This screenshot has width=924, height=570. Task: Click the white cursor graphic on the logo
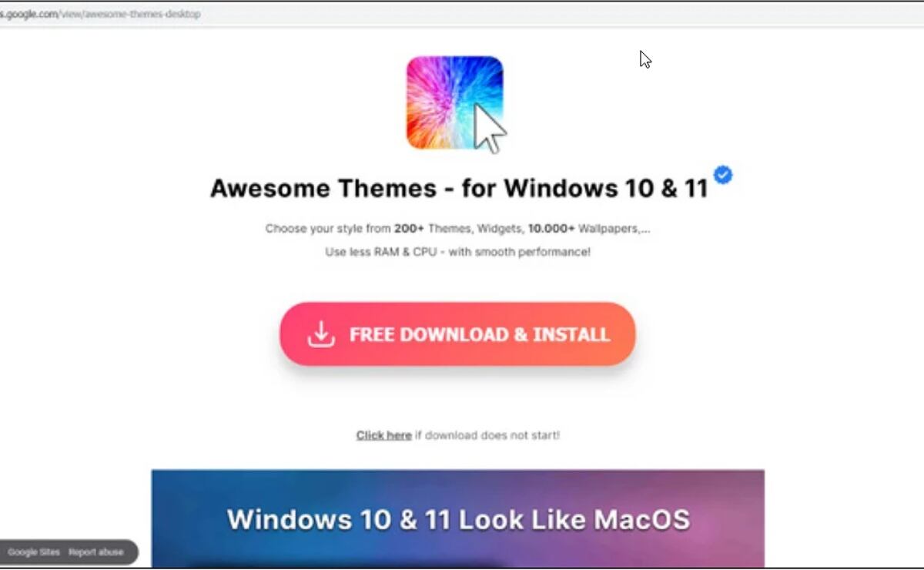click(489, 129)
